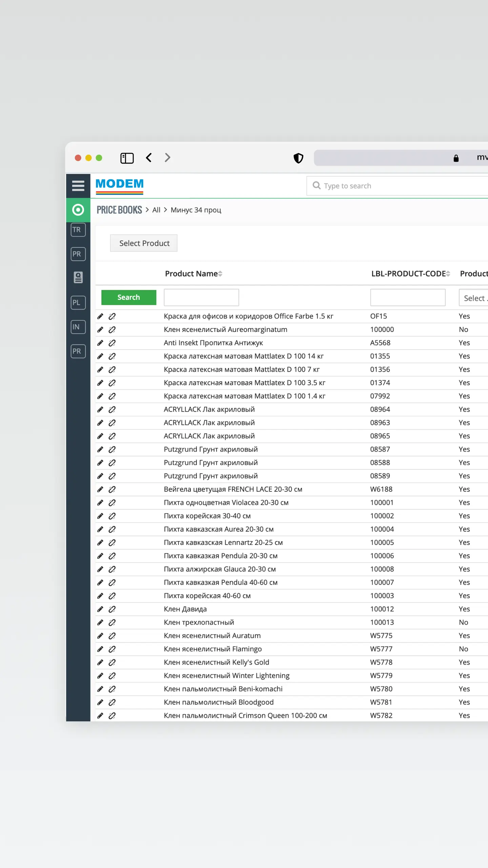This screenshot has width=488, height=868.
Task: Open the Select dropdown filter
Action: (474, 298)
